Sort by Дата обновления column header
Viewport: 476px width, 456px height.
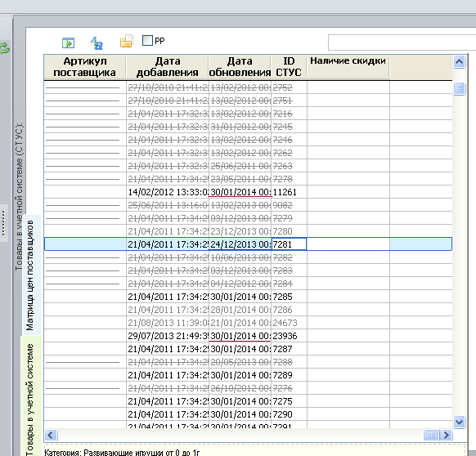click(x=240, y=67)
